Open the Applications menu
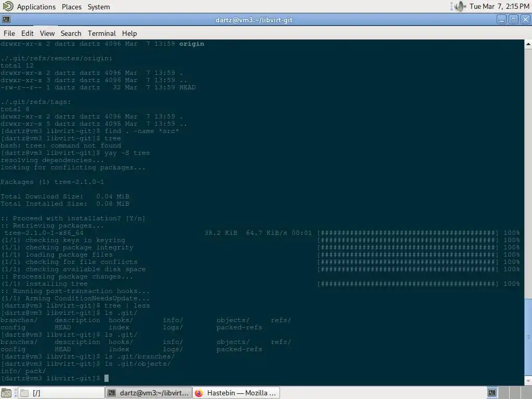 click(x=36, y=7)
